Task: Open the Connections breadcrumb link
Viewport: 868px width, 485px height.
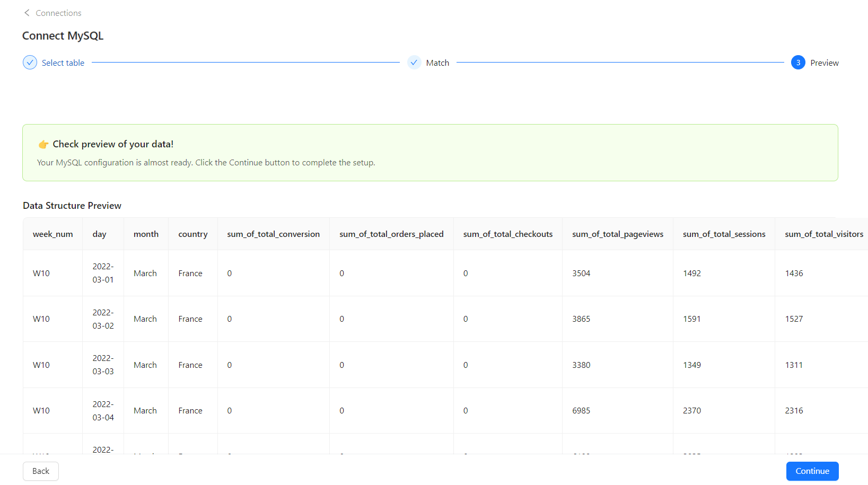Action: [x=58, y=13]
